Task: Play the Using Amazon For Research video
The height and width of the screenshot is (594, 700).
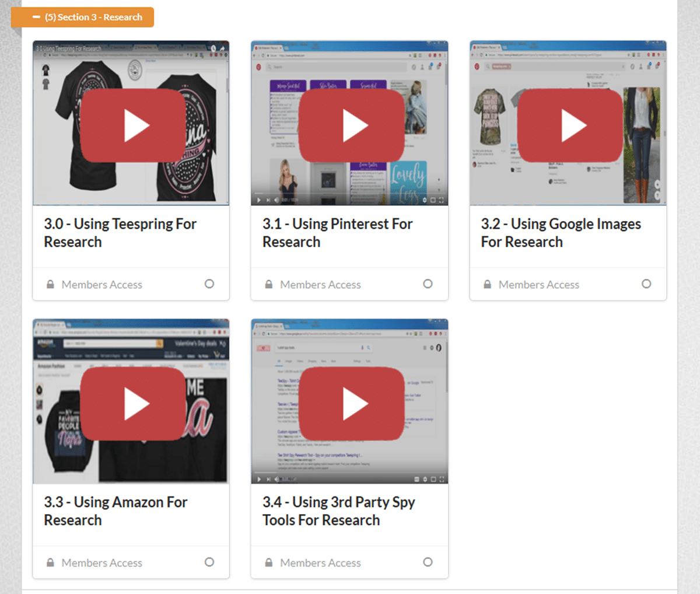Action: tap(132, 404)
